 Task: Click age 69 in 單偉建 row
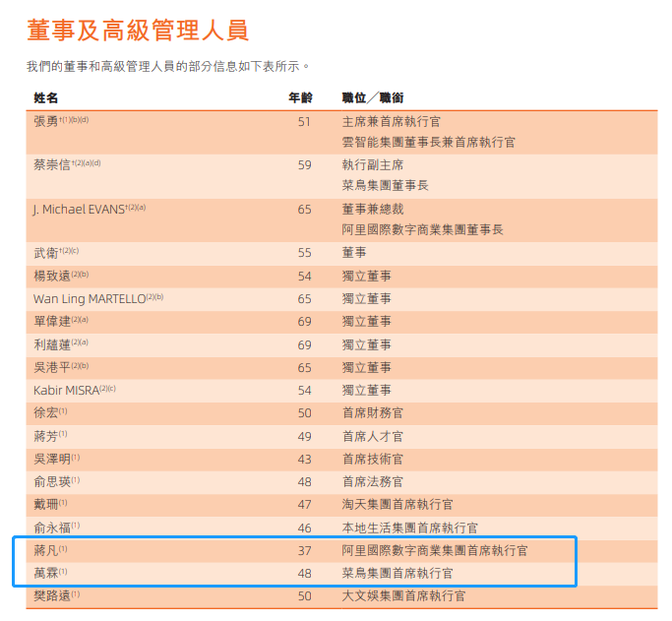click(304, 322)
